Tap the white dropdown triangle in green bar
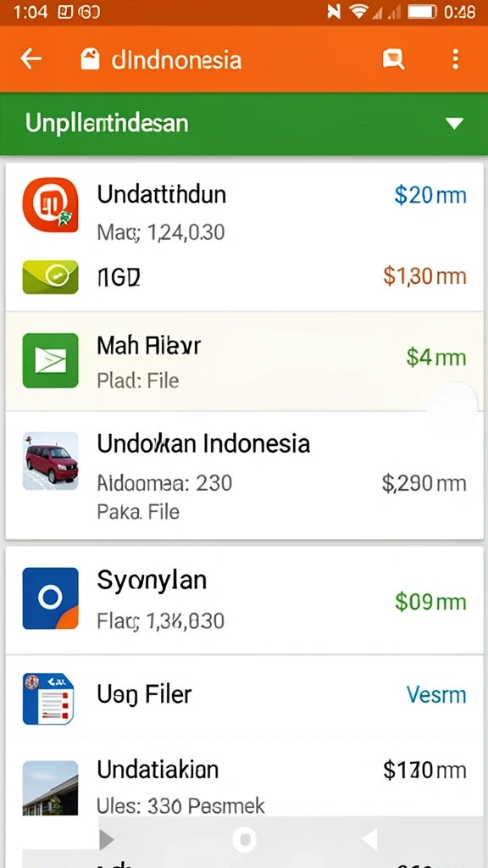Image resolution: width=488 pixels, height=868 pixels. point(455,124)
